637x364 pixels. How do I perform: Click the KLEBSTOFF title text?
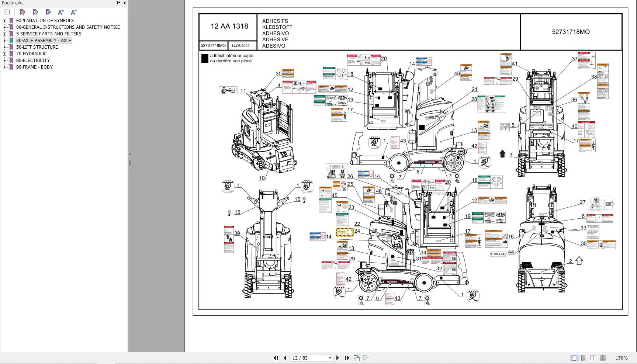pos(277,27)
